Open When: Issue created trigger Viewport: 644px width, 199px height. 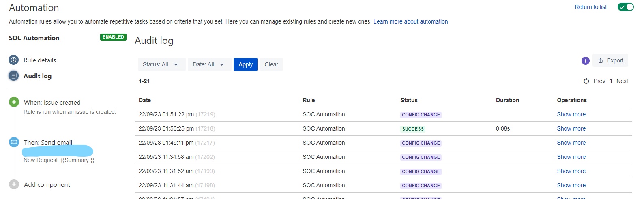pos(52,103)
